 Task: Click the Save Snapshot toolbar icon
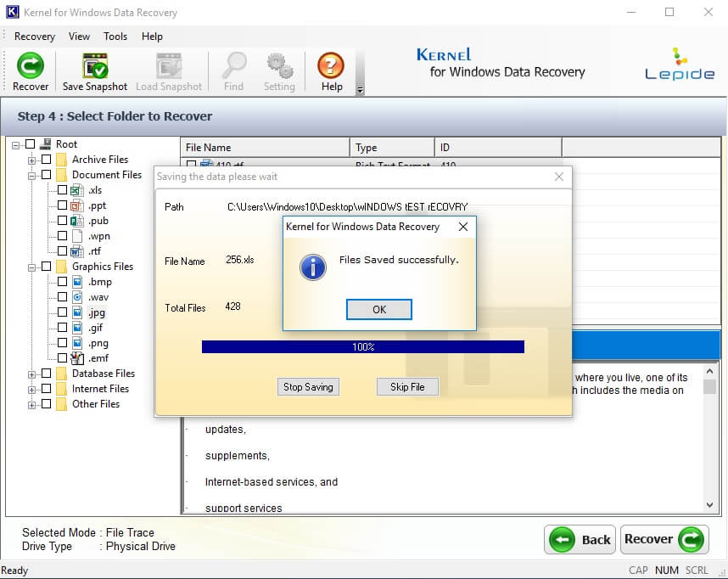coord(95,65)
